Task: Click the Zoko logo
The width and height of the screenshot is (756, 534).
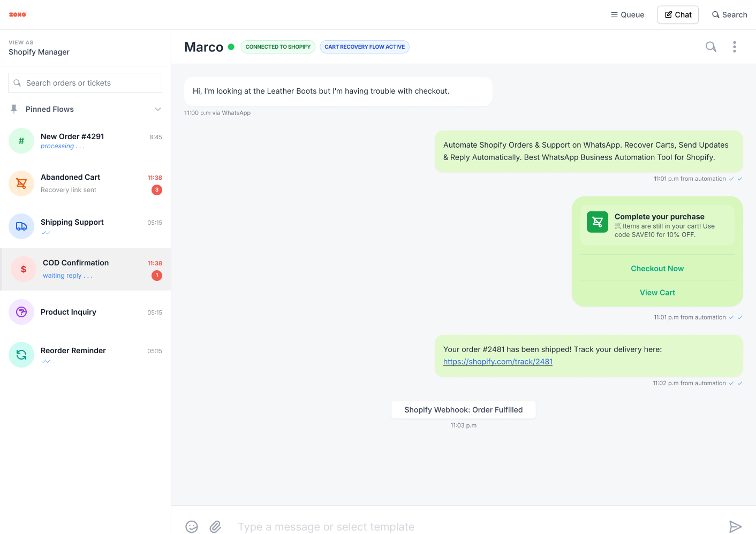Action: pos(18,14)
